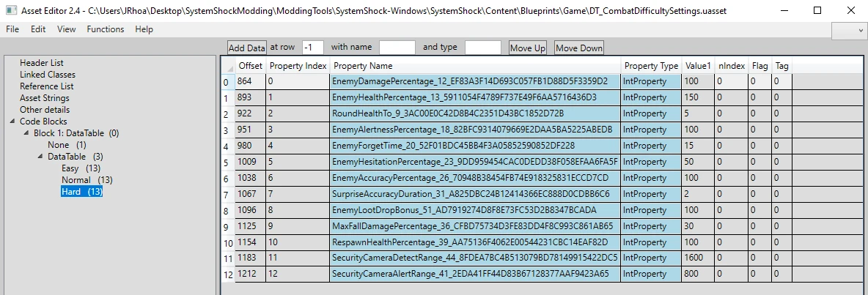Click Value1 cell 150 for EnemyHealthPercentage
The width and height of the screenshot is (868, 295).
click(x=698, y=97)
